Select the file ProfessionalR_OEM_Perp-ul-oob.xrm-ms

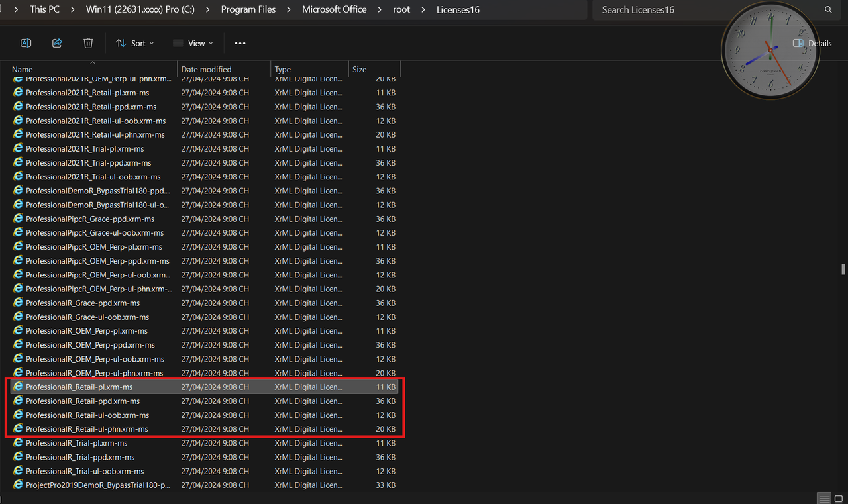[x=204, y=359]
